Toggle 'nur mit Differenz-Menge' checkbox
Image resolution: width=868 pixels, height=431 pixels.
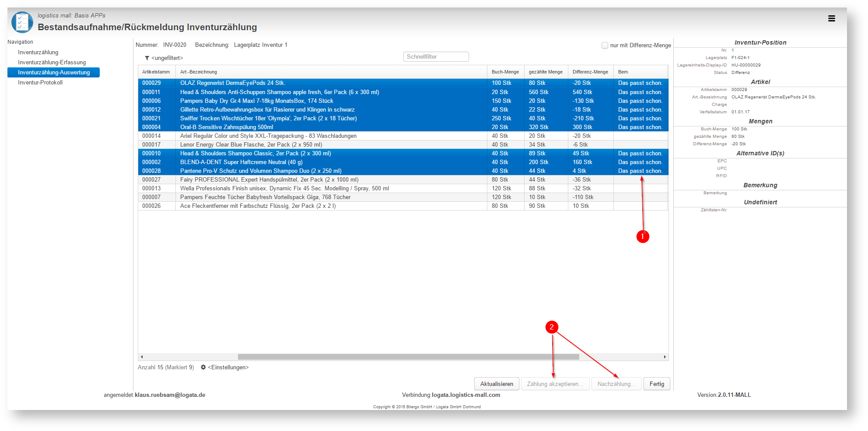coord(605,45)
